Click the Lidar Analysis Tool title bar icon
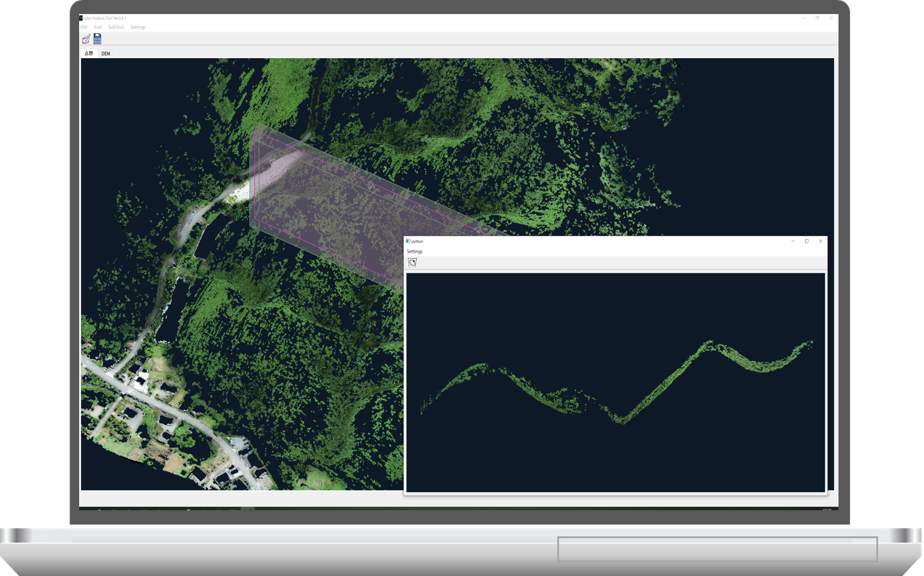Image resolution: width=924 pixels, height=576 pixels. (81, 18)
